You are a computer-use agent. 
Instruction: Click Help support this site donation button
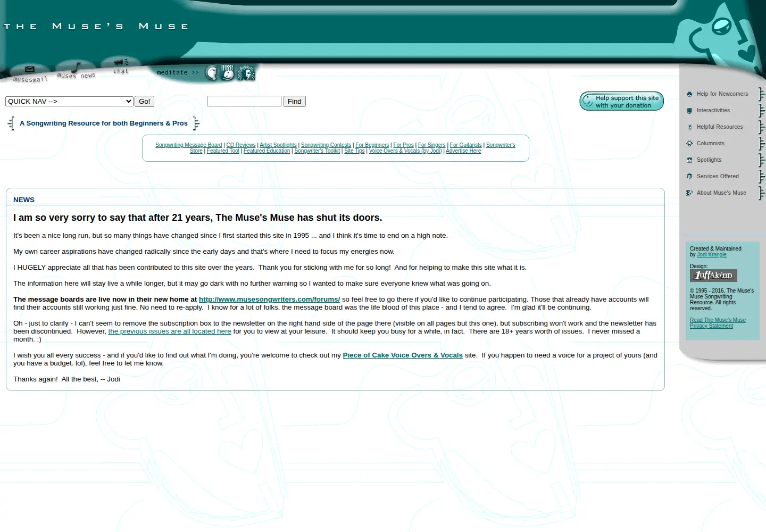[621, 101]
